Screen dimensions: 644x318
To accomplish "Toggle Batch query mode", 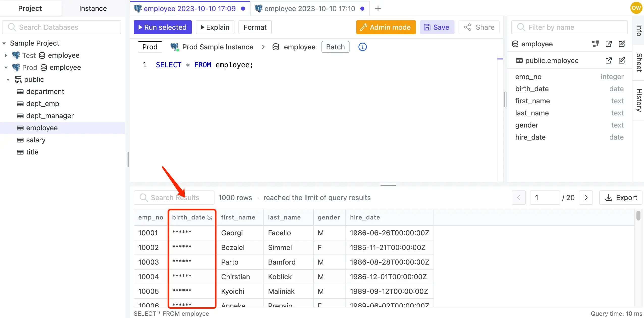I will tap(335, 47).
